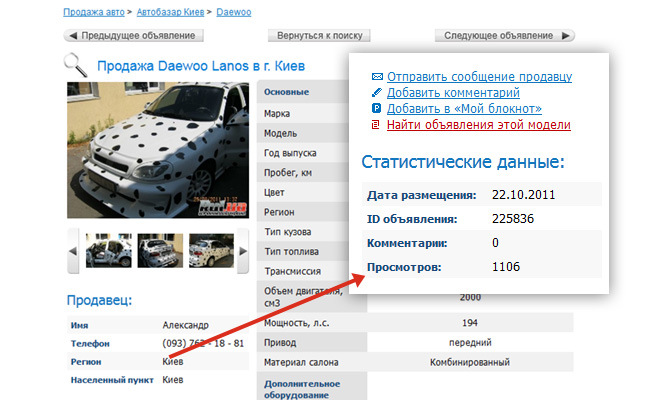Image resolution: width=660 pixels, height=400 pixels.
Task: Click the Тип топлива row label
Action: 291,251
